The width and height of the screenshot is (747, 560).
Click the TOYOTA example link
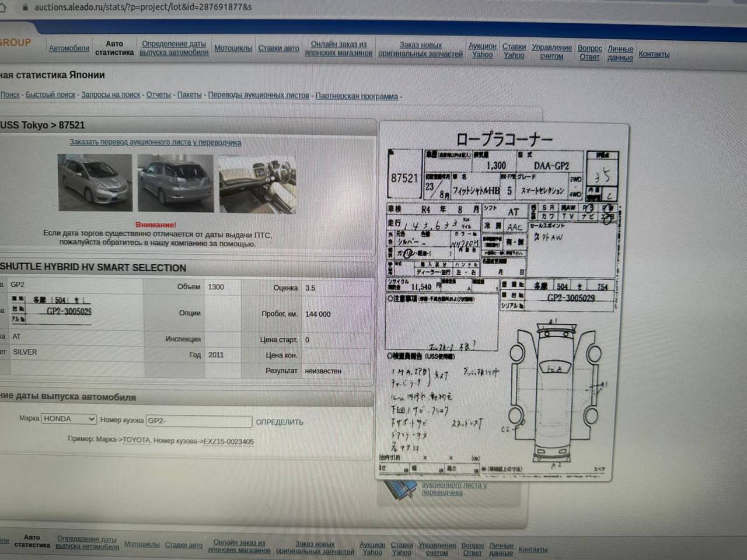[136, 440]
